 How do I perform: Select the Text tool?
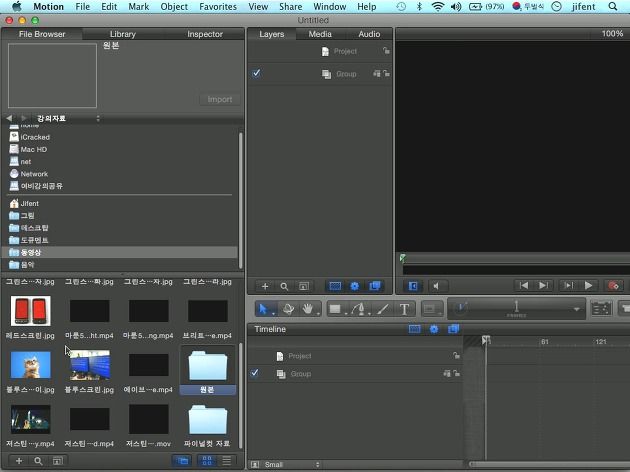click(x=404, y=309)
